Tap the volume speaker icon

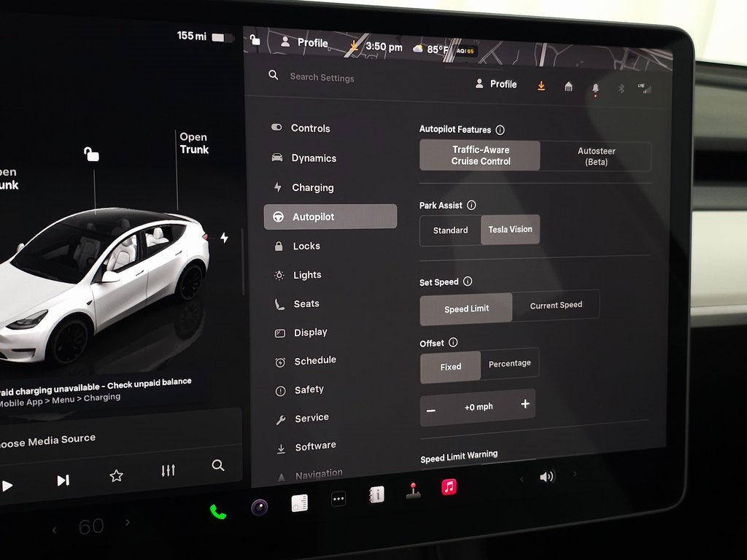pos(547,476)
